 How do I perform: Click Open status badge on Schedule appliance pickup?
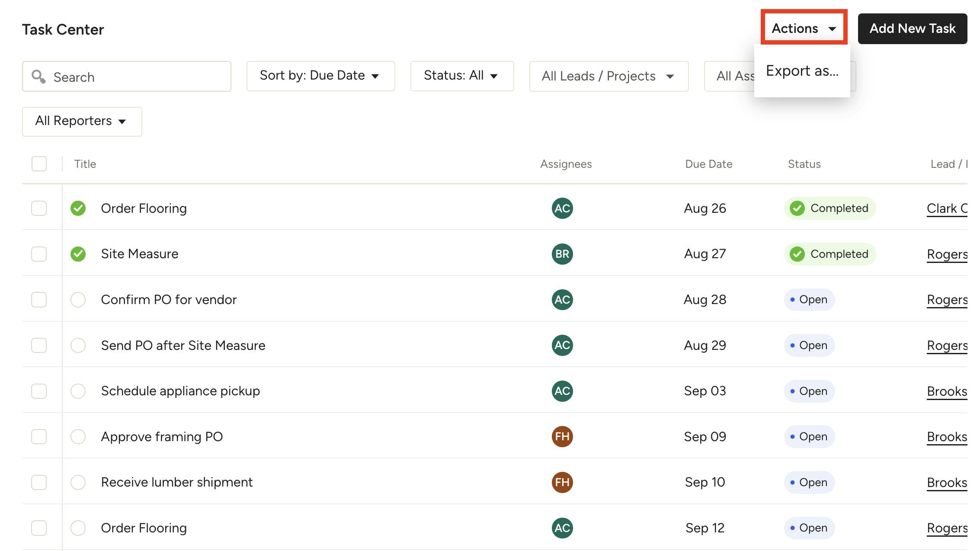[x=809, y=391]
